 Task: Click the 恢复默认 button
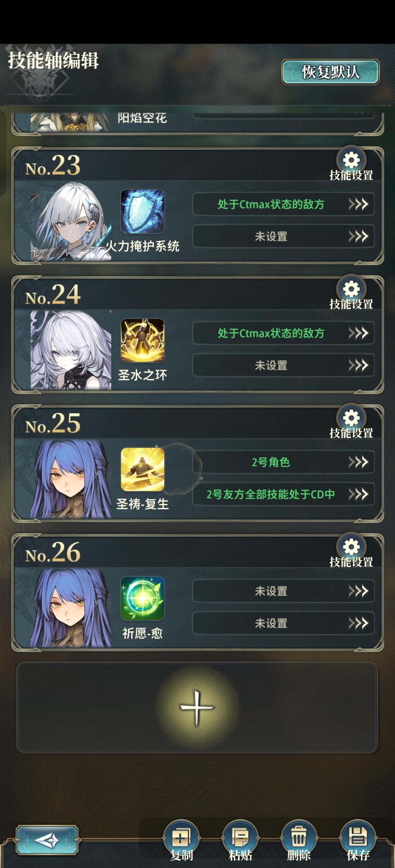(331, 72)
